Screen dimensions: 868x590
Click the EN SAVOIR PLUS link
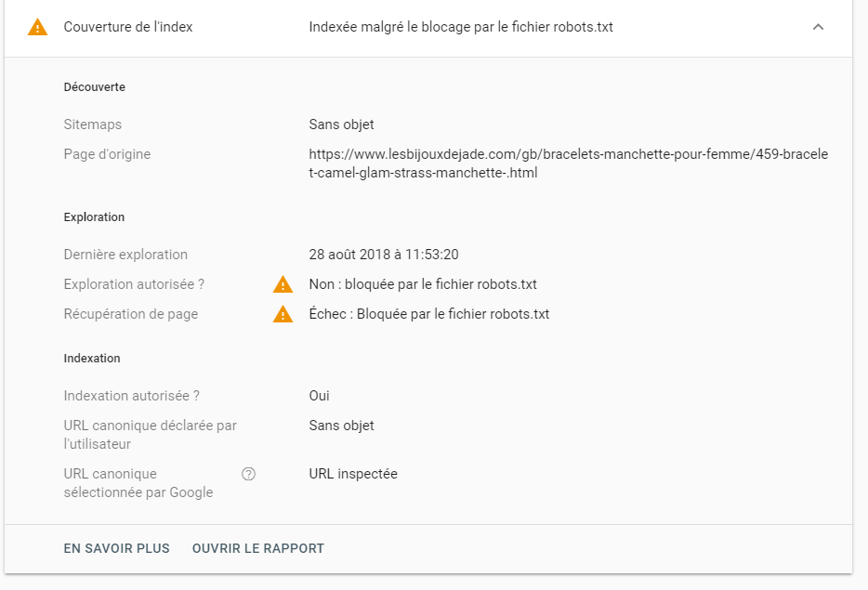pos(116,548)
